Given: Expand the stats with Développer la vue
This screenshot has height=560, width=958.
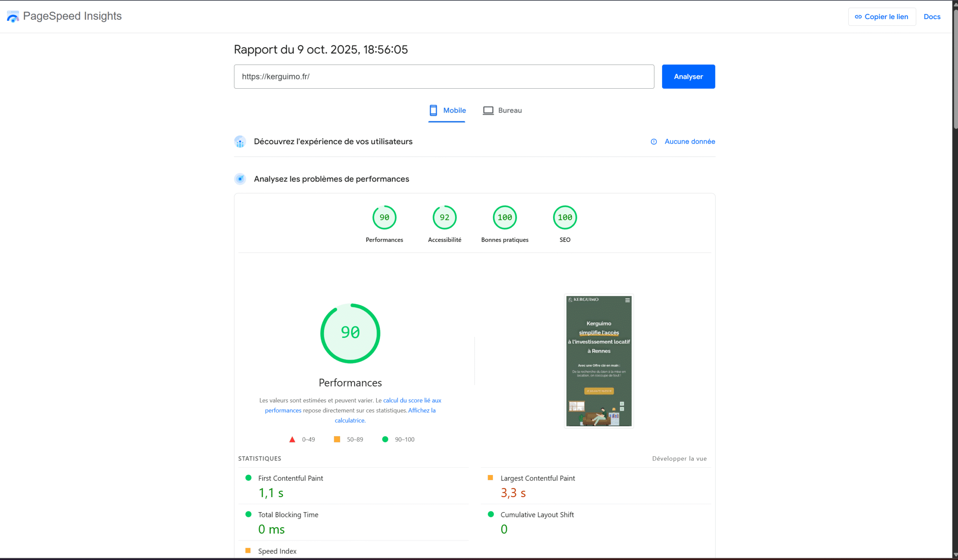Looking at the screenshot, I should coord(679,459).
